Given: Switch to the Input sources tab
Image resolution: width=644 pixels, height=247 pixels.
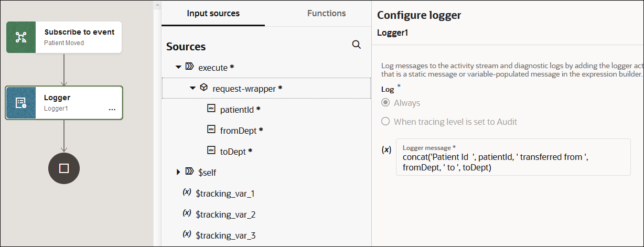Looking at the screenshot, I should [213, 13].
